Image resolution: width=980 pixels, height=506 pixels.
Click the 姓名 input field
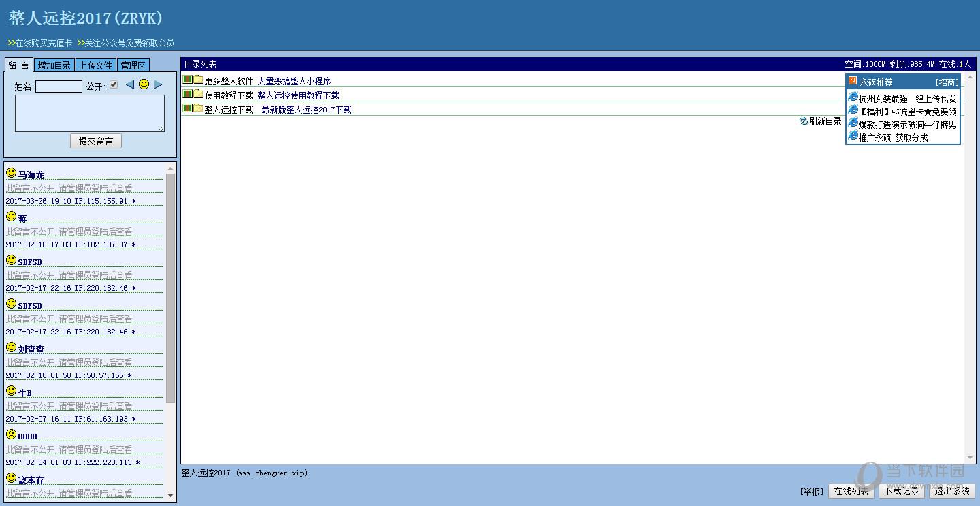tap(59, 86)
